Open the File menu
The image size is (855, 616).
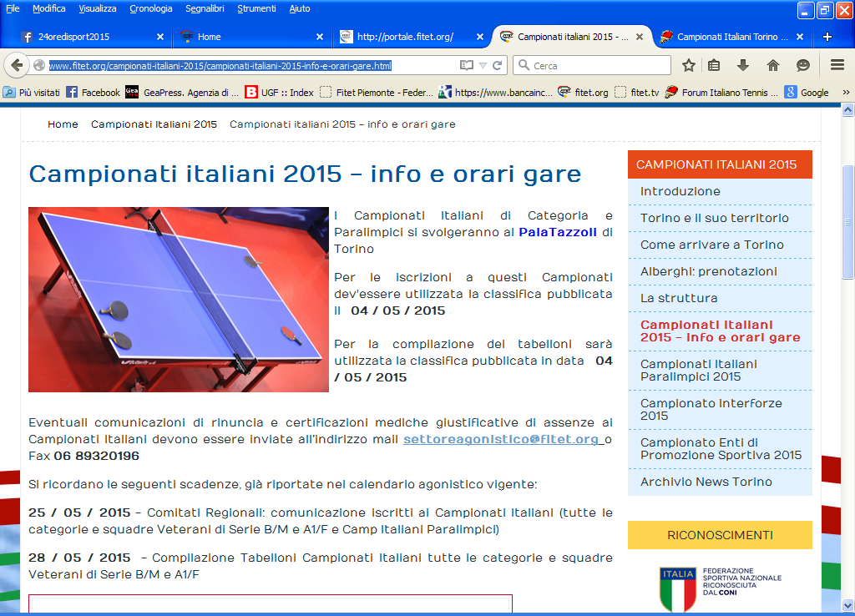point(13,8)
